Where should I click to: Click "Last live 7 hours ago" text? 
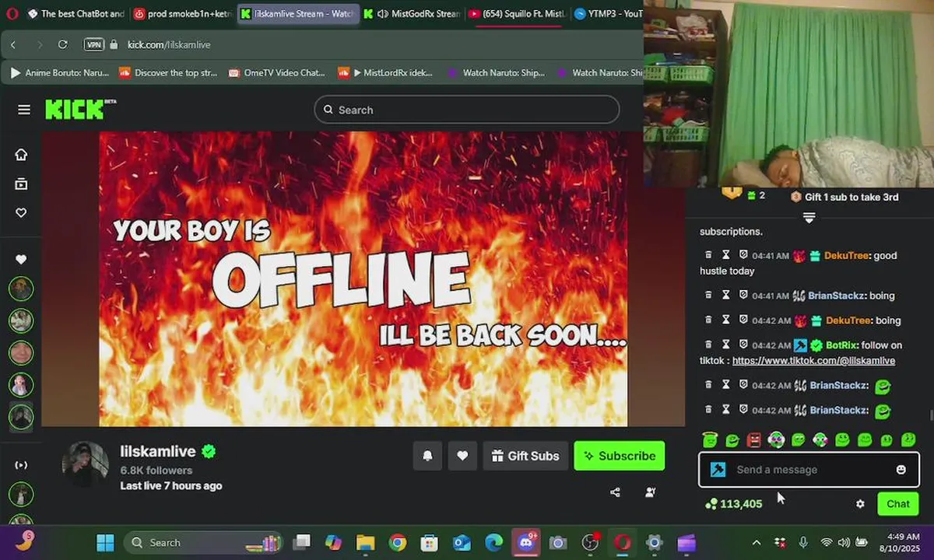171,485
